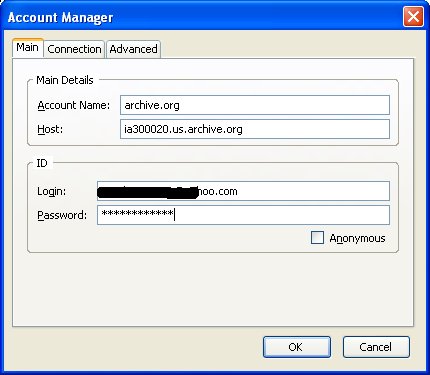Screen dimensions: 430x375
Task: Dismiss dialog with the Cancel button
Action: [376, 347]
